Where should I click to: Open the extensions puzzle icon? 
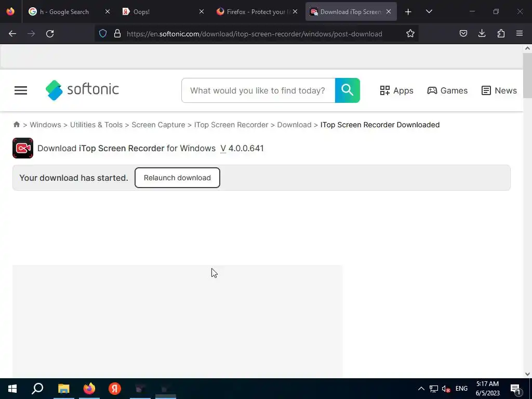click(501, 34)
